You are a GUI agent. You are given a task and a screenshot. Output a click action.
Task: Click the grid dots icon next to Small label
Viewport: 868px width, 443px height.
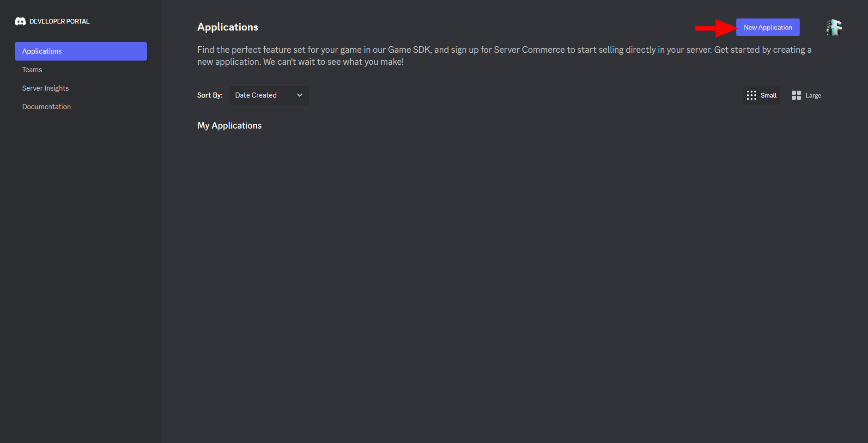(x=752, y=95)
